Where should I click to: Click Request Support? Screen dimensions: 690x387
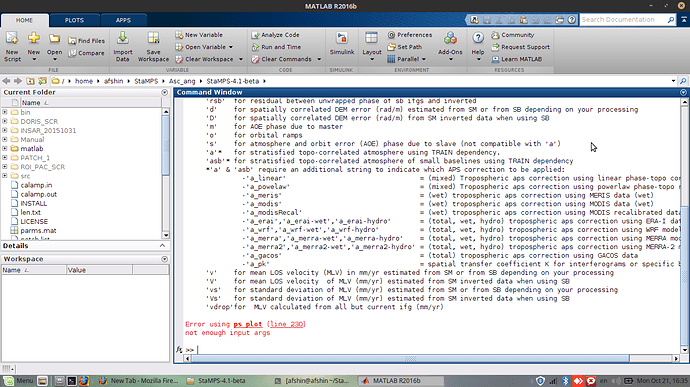click(521, 47)
